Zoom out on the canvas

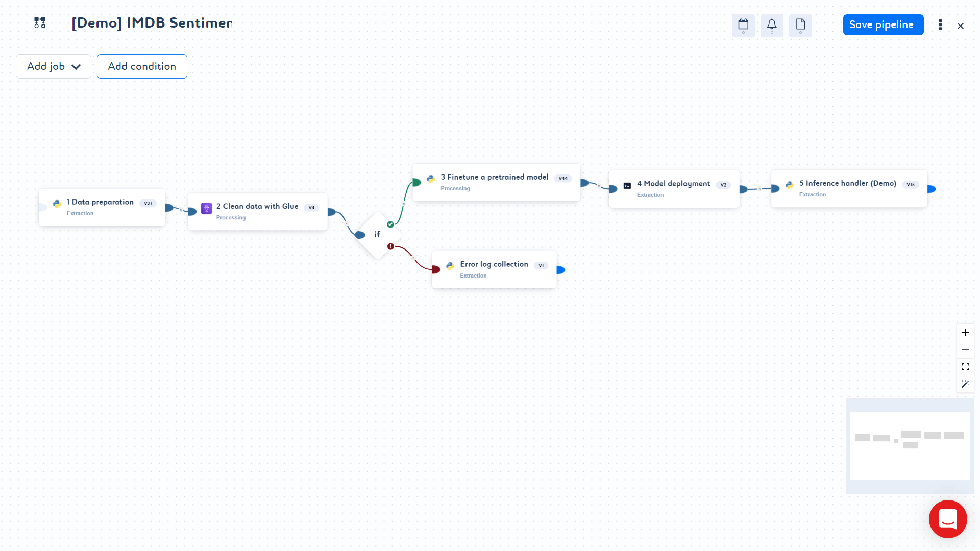coord(965,349)
